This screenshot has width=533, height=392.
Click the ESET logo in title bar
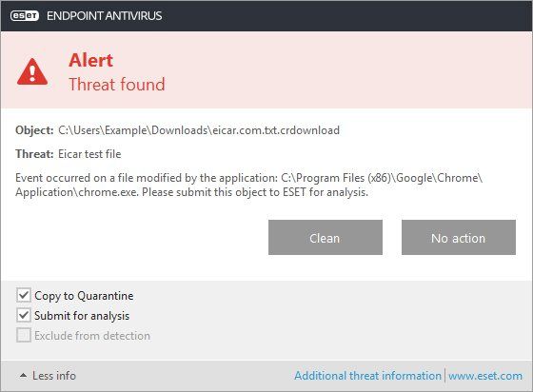coord(25,16)
